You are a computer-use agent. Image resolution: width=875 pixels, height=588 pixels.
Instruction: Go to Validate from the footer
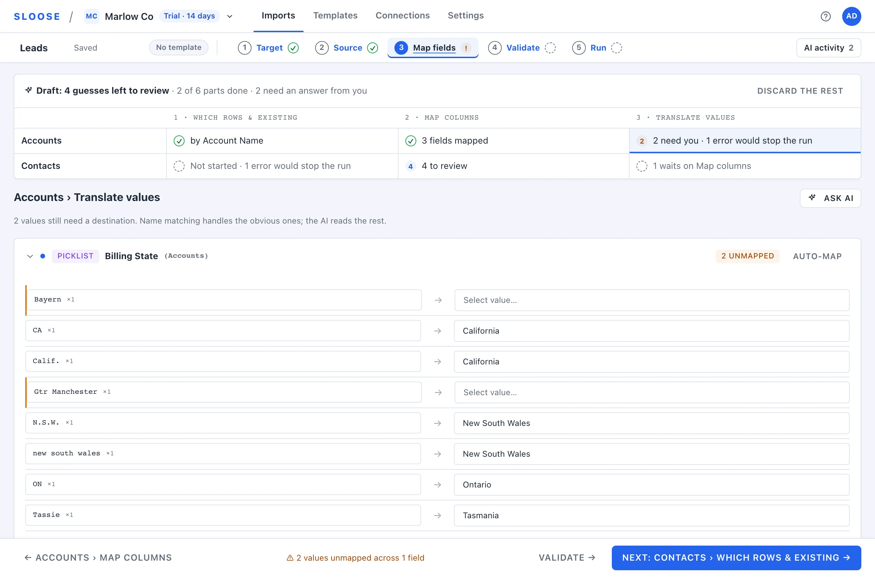[x=567, y=558]
